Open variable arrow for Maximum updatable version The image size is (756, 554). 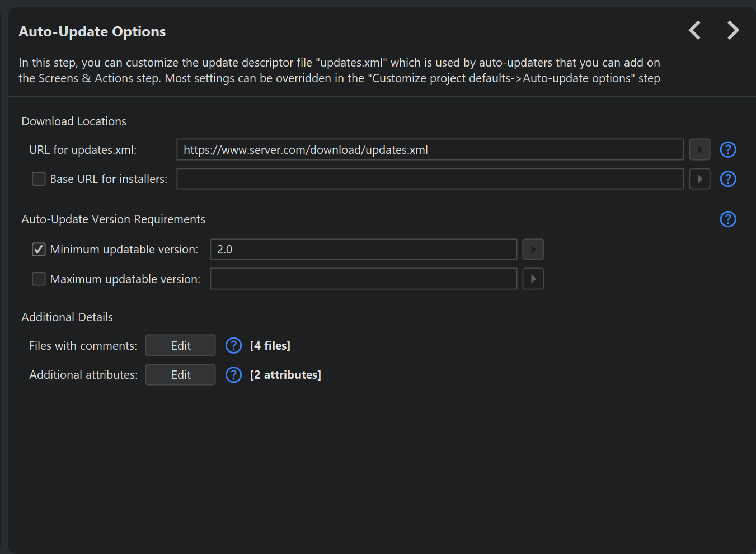pyautogui.click(x=533, y=279)
